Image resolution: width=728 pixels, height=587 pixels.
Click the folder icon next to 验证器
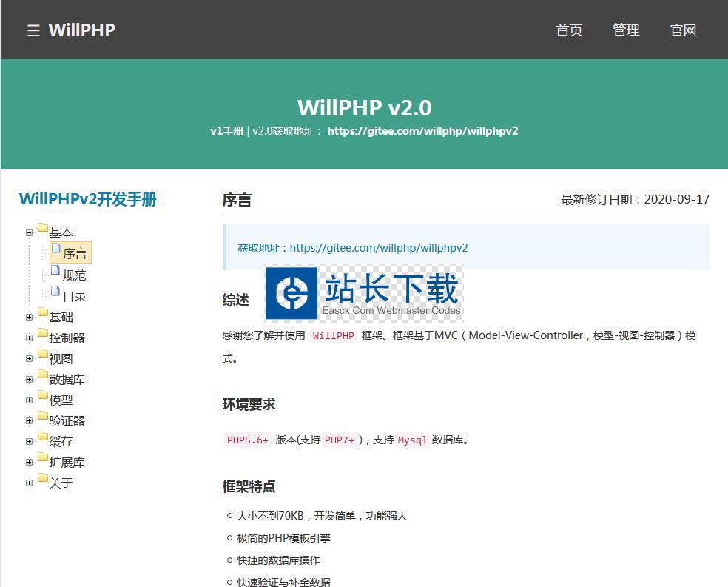tap(43, 415)
